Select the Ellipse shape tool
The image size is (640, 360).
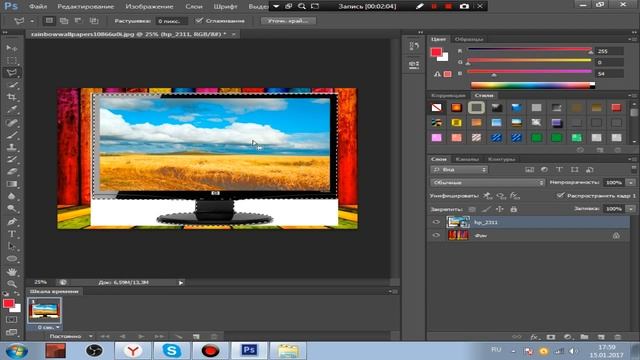pos(12,258)
